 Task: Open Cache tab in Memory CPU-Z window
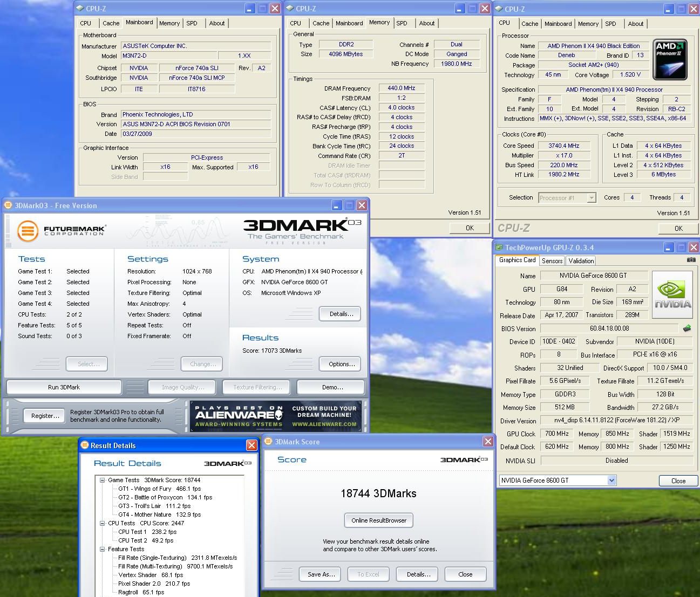[321, 23]
